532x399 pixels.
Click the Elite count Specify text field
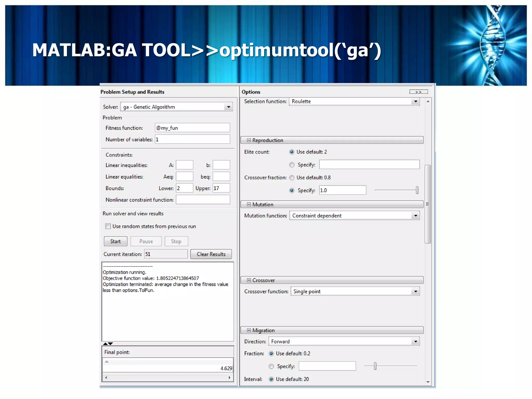pyautogui.click(x=369, y=165)
